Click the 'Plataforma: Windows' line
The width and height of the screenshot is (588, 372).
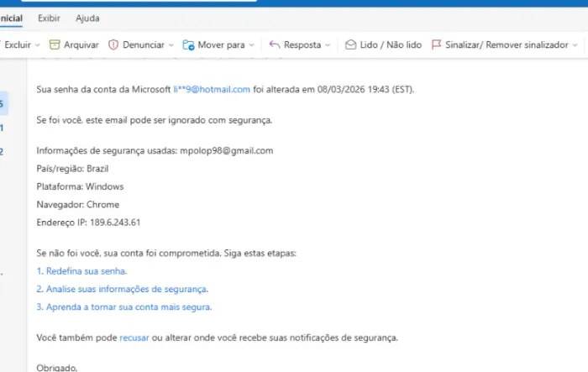point(80,186)
